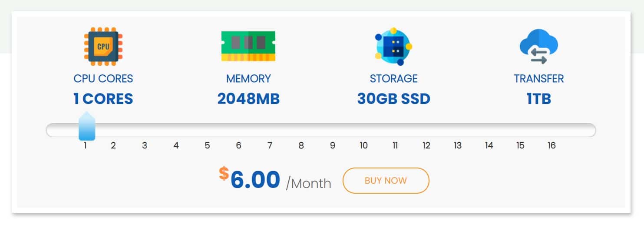
Task: Click the blue storage server globe icon
Action: tap(393, 46)
